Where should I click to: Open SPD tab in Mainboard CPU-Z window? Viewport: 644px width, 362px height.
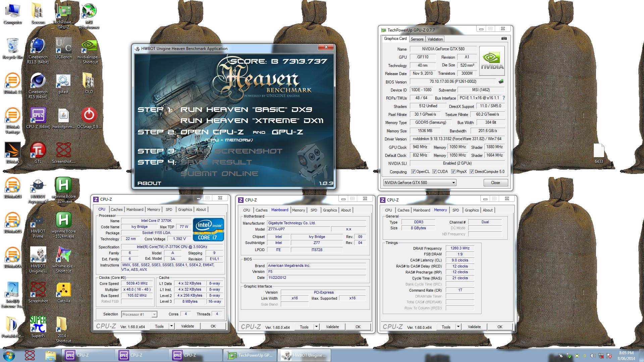tap(314, 210)
